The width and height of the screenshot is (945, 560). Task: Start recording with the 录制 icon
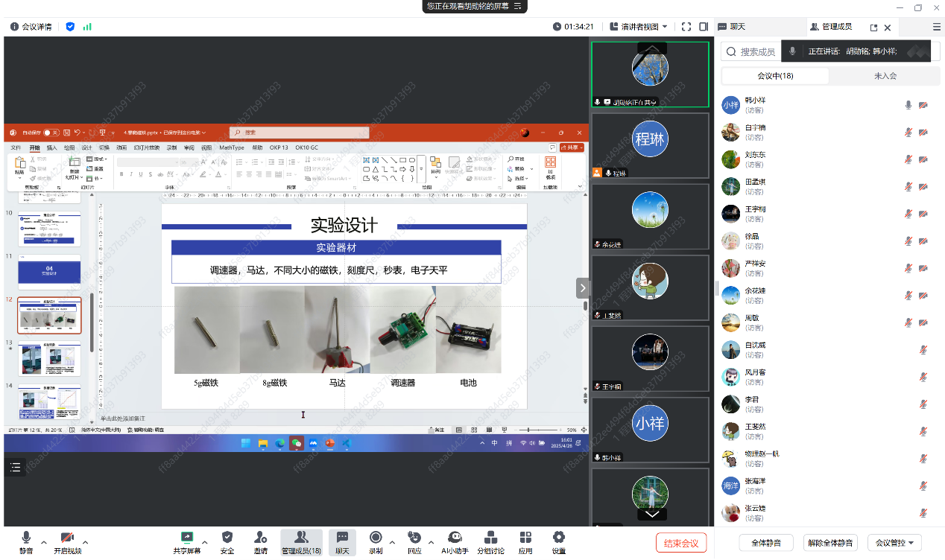point(376,538)
